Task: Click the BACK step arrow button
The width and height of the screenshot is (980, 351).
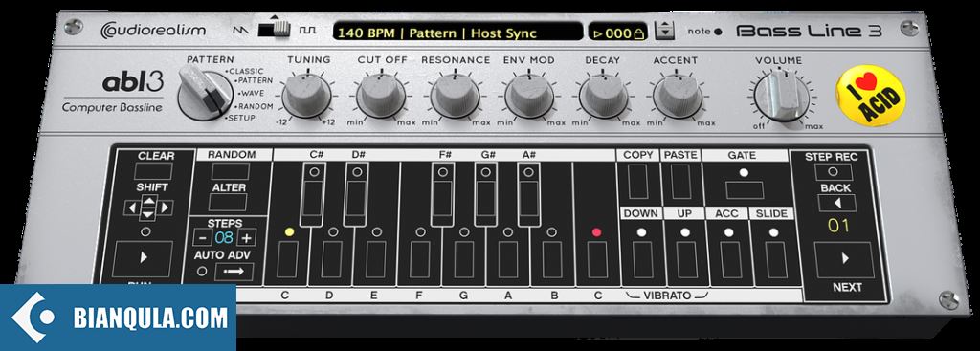Action: point(836,203)
